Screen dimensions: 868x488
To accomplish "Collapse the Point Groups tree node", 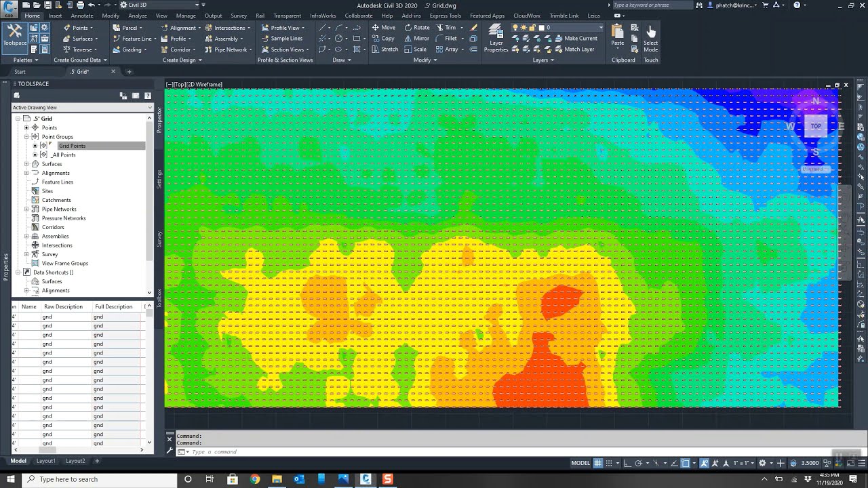I will [x=26, y=137].
